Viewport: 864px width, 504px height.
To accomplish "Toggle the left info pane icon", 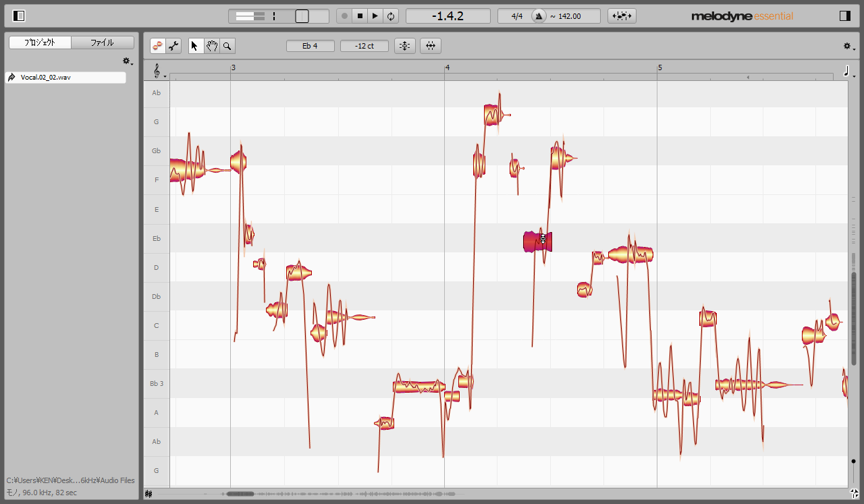I will pyautogui.click(x=19, y=16).
